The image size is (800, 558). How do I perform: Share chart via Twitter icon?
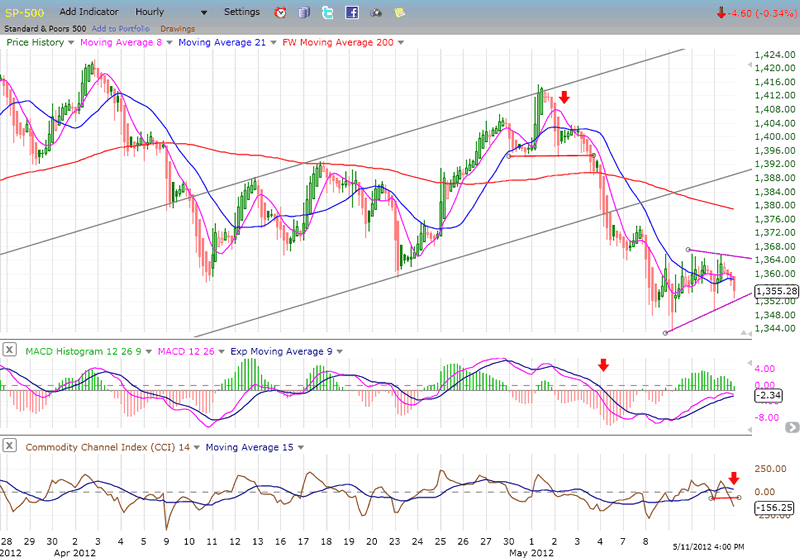328,12
